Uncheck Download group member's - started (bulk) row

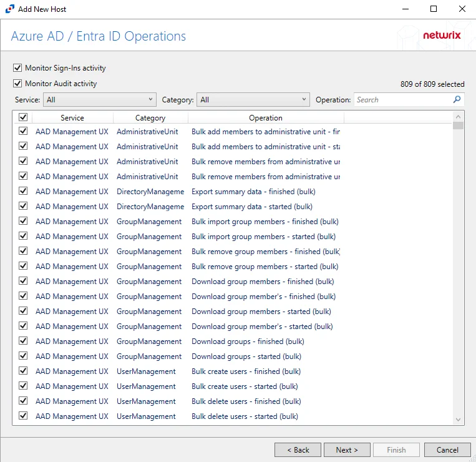(23, 326)
